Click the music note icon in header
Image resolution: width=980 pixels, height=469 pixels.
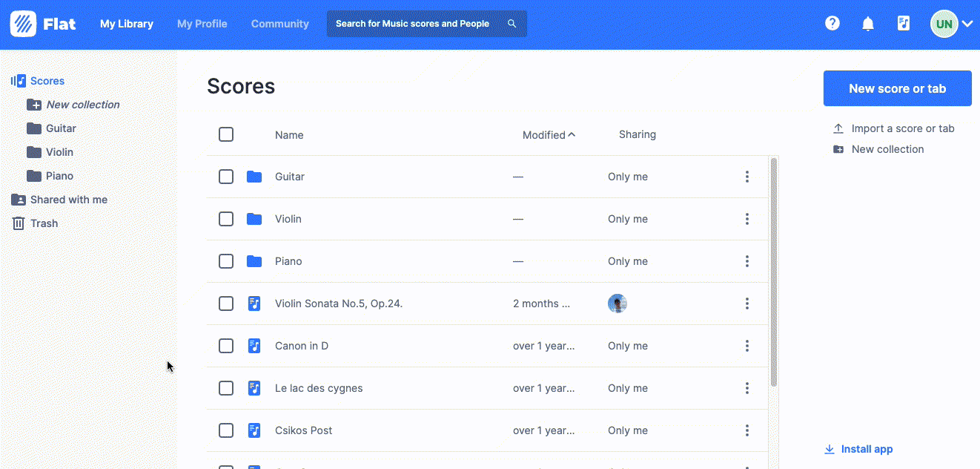[903, 24]
